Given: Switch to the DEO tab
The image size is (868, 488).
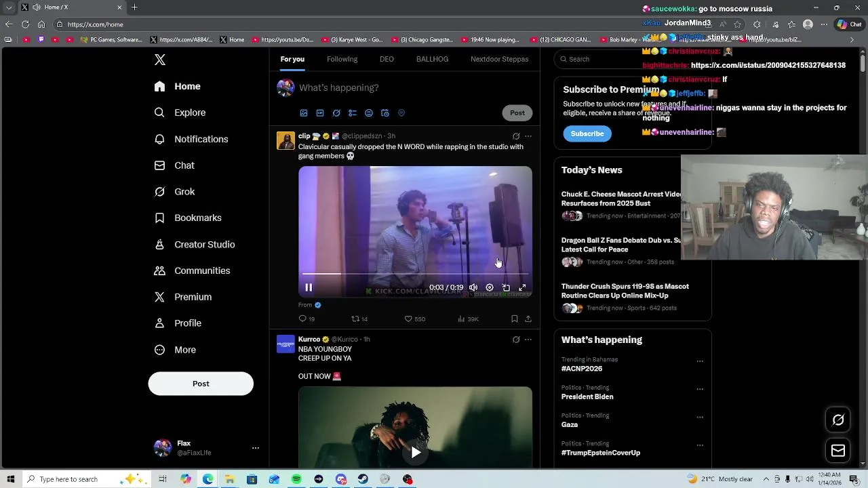Looking at the screenshot, I should (x=387, y=59).
